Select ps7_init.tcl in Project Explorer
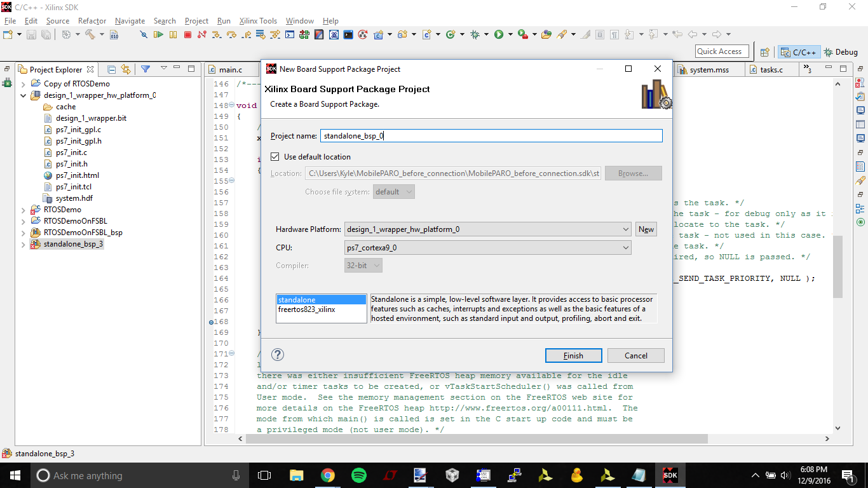The width and height of the screenshot is (868, 488). (x=74, y=187)
